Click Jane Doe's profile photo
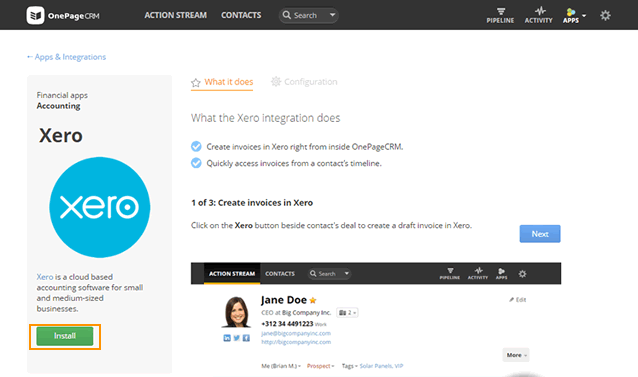The image size is (638, 377). coord(236,312)
